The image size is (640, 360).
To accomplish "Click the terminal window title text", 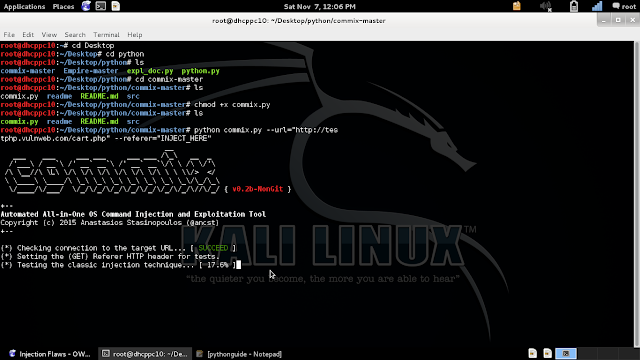I will [x=299, y=20].
